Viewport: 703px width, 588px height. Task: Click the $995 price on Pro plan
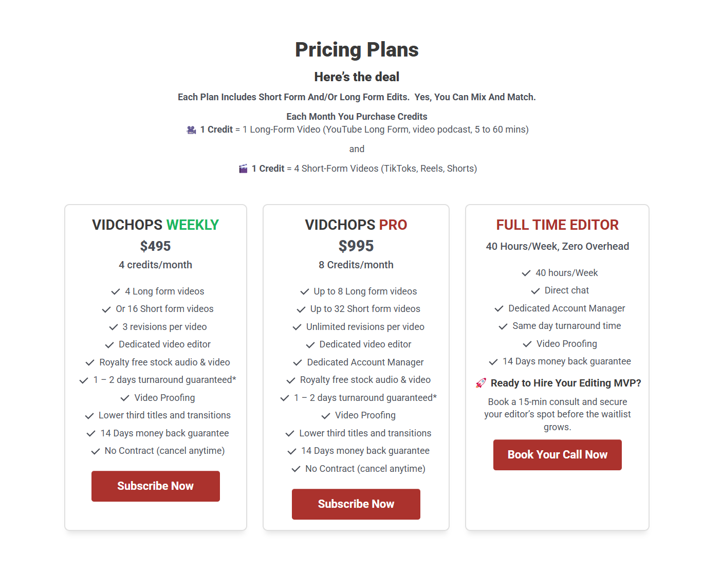pyautogui.click(x=356, y=246)
